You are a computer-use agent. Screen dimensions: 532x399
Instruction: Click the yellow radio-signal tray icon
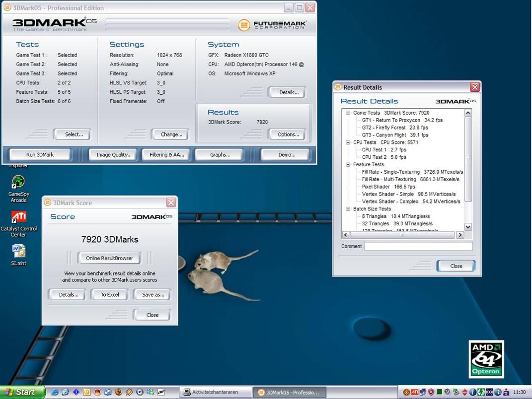point(490,392)
